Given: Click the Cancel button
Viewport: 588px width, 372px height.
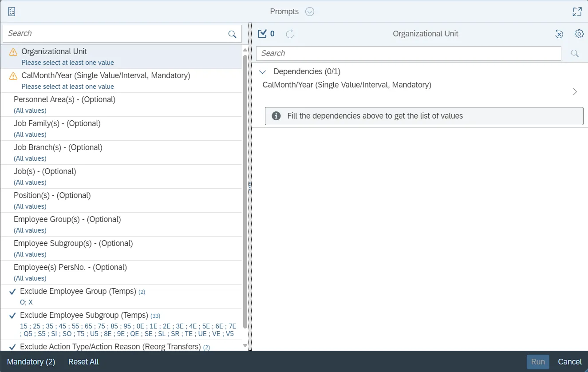Looking at the screenshot, I should coord(569,362).
